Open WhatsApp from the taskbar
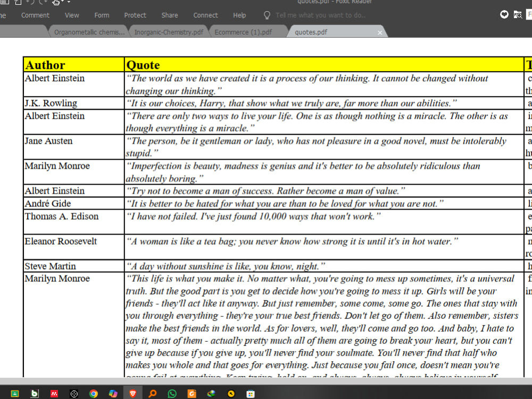532x399 pixels. pyautogui.click(x=172, y=394)
